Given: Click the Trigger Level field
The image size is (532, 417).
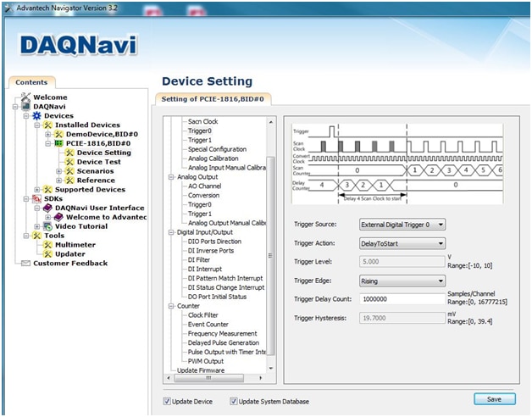Looking at the screenshot, I should 402,262.
